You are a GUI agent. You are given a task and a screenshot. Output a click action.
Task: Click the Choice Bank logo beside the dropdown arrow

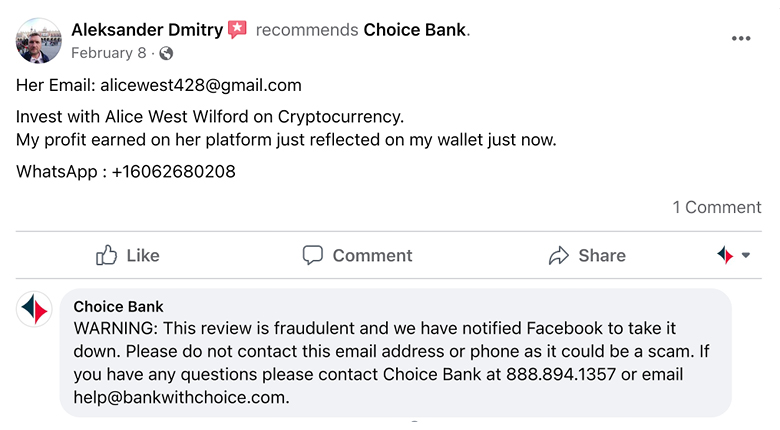pyautogui.click(x=725, y=256)
